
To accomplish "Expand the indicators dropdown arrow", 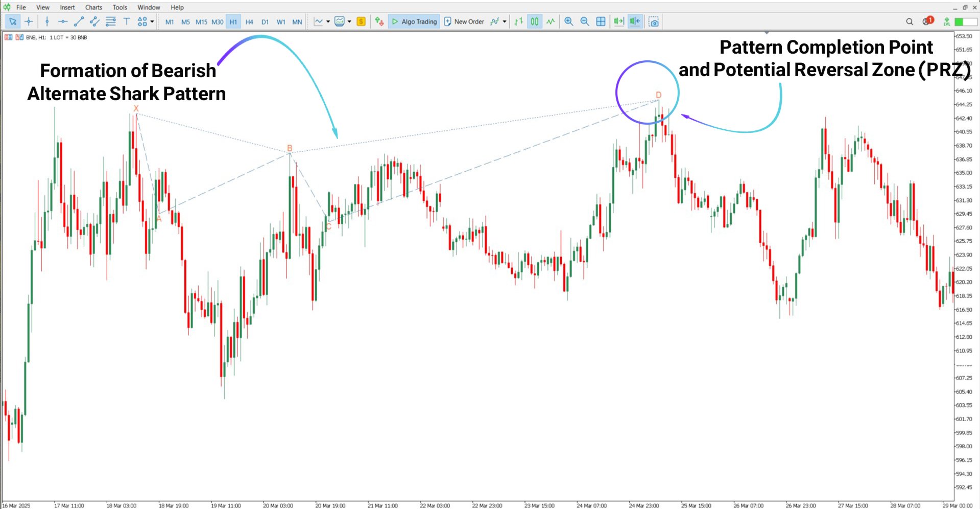I will point(505,21).
